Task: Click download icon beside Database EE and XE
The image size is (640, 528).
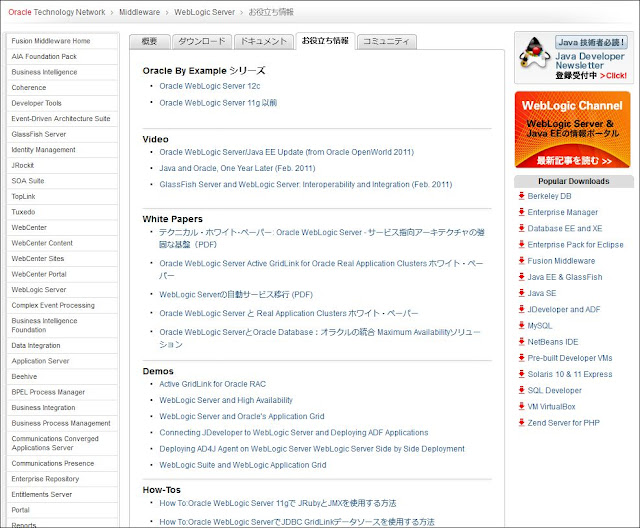Action: point(521,228)
